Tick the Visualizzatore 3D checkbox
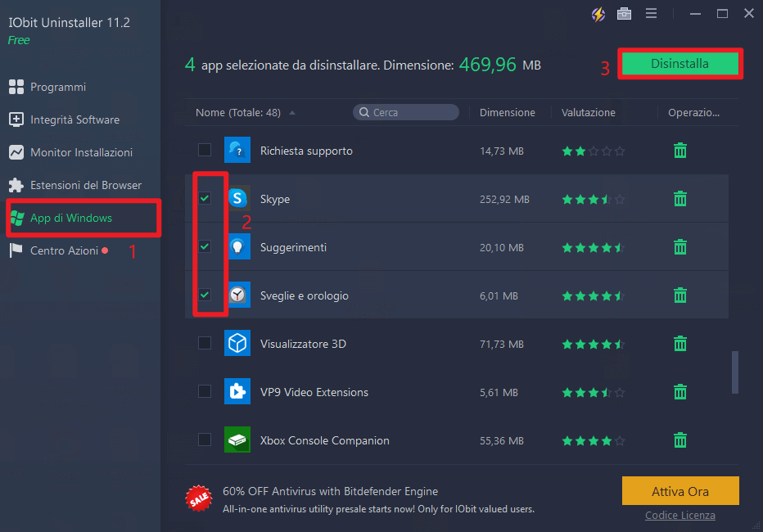This screenshot has width=763, height=532. coord(205,343)
